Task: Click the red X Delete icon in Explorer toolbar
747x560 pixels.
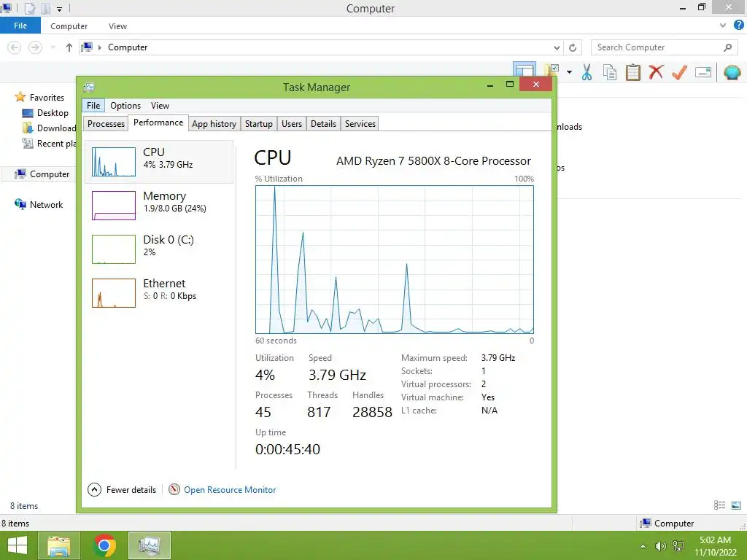Action: [x=656, y=72]
